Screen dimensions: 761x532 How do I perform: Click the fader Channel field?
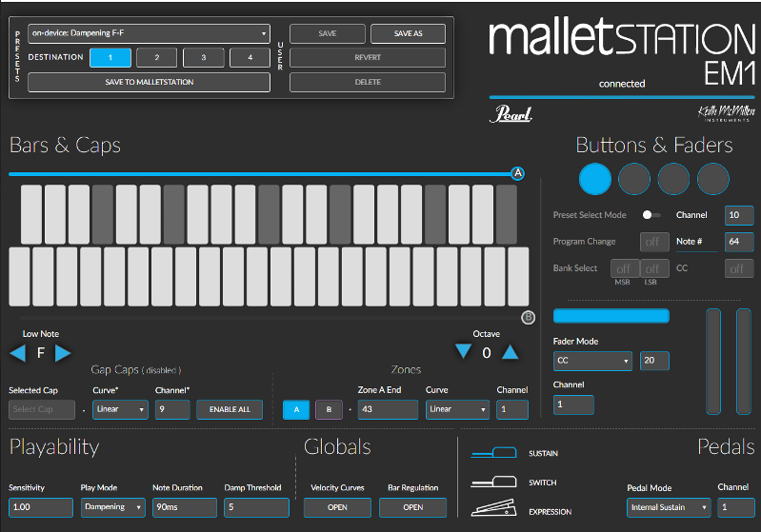click(x=573, y=404)
